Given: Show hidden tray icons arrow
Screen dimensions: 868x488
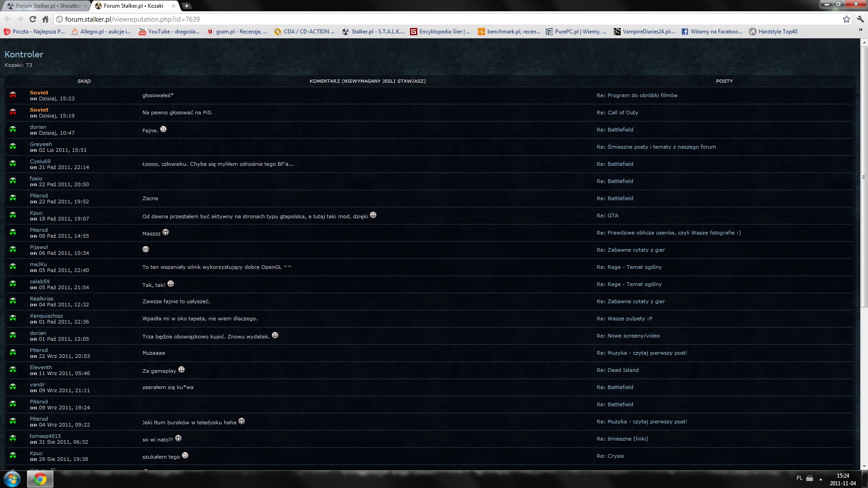Looking at the screenshot, I should (x=821, y=479).
